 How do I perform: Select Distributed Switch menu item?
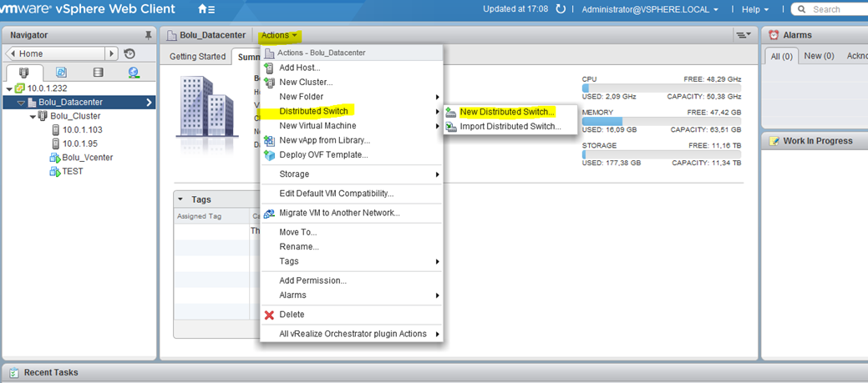click(352, 112)
